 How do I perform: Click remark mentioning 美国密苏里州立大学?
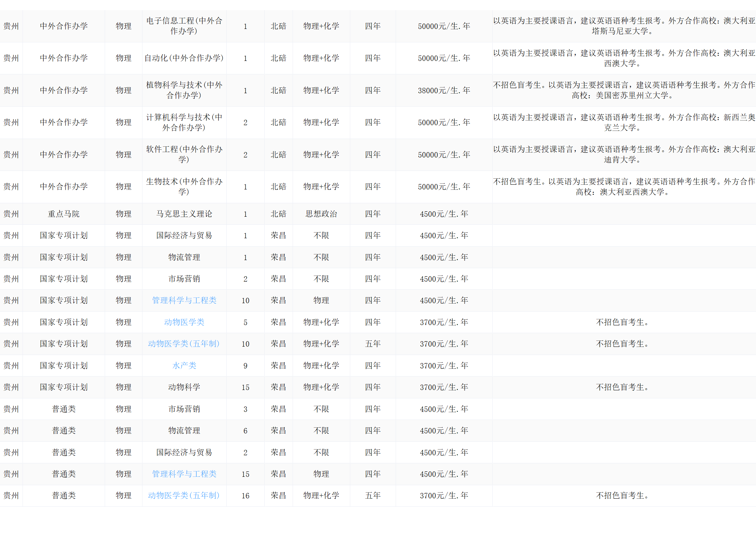[x=623, y=90]
